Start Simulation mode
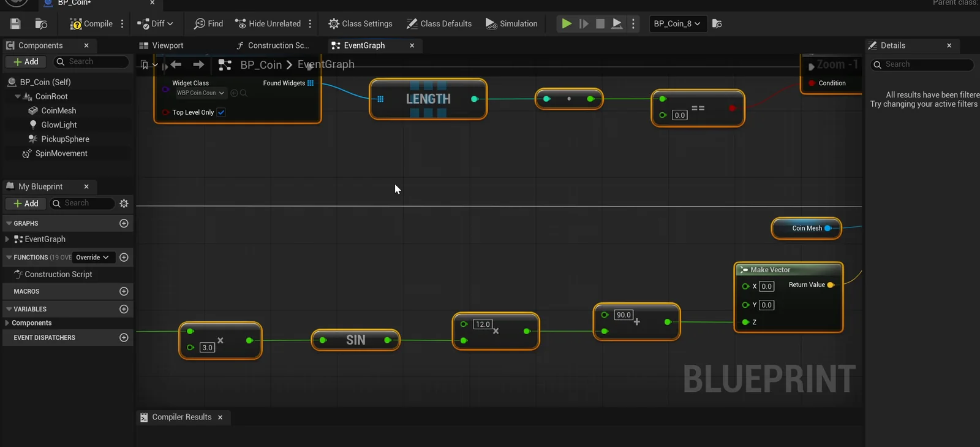Viewport: 980px width, 447px height. coord(511,24)
